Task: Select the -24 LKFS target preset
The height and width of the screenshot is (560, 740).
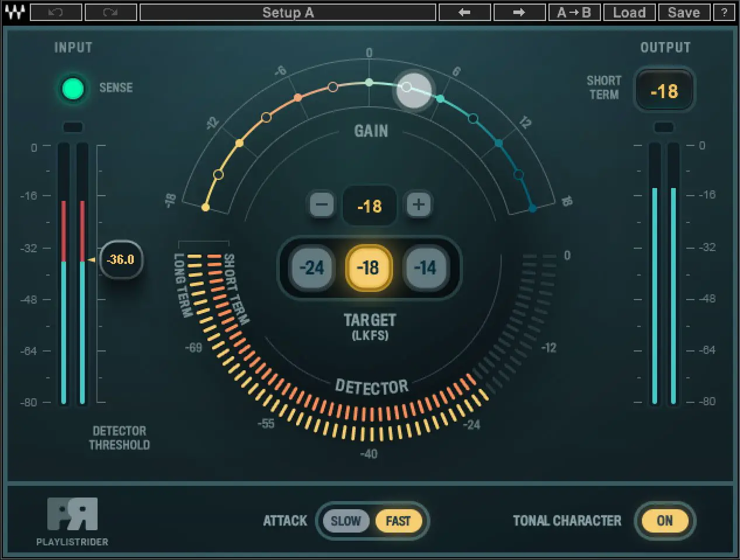Action: point(311,268)
